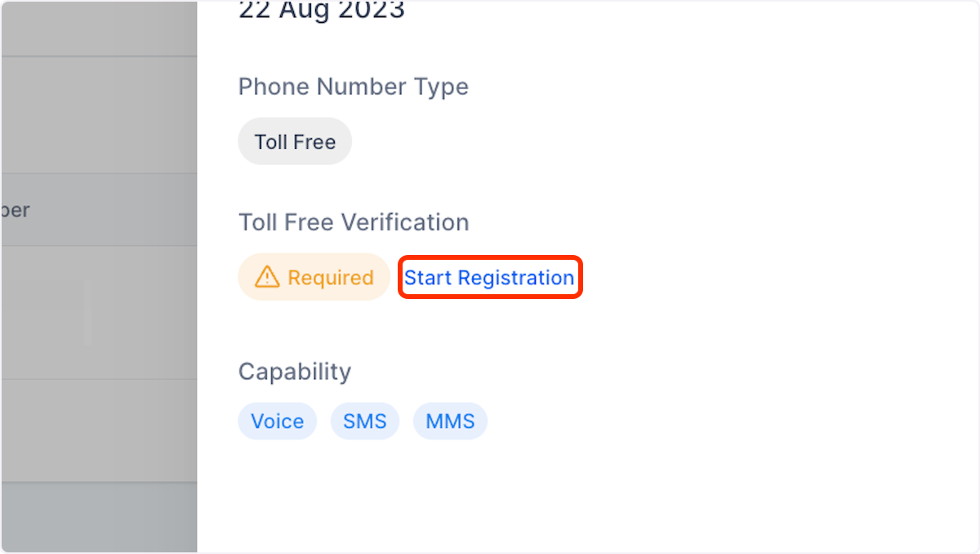Click the warning icon inside the Required badge
This screenshot has width=980, height=554.
tap(266, 277)
